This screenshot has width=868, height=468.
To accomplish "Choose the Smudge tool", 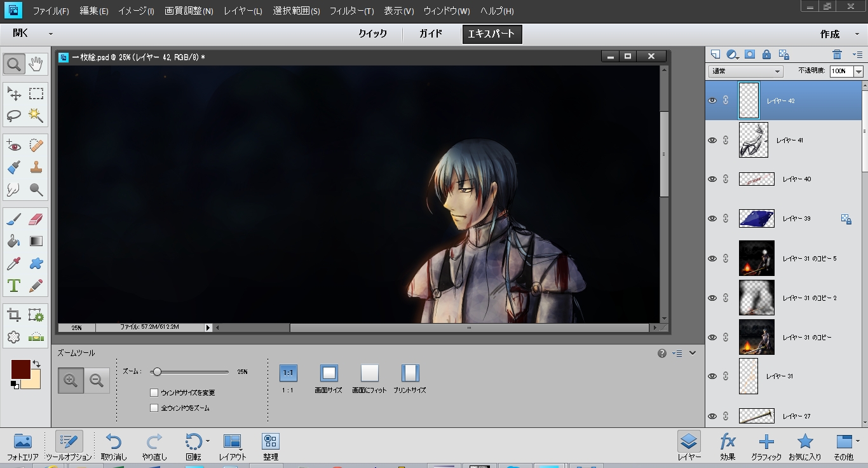I will coord(14,189).
